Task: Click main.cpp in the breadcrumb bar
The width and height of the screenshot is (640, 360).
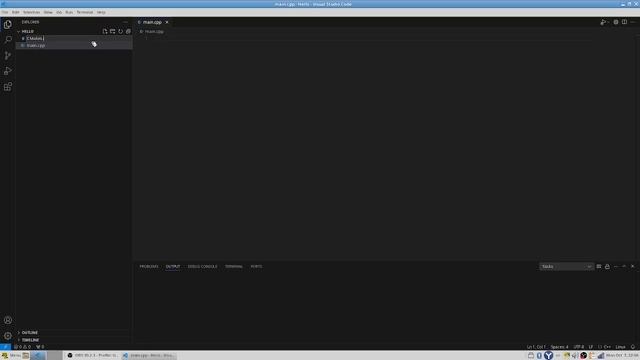Action: tap(154, 31)
